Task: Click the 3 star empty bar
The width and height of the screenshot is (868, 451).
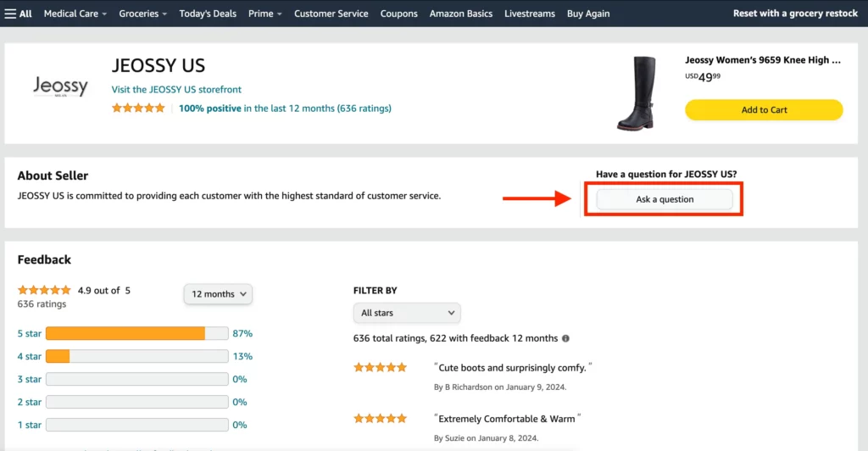Action: pos(136,379)
